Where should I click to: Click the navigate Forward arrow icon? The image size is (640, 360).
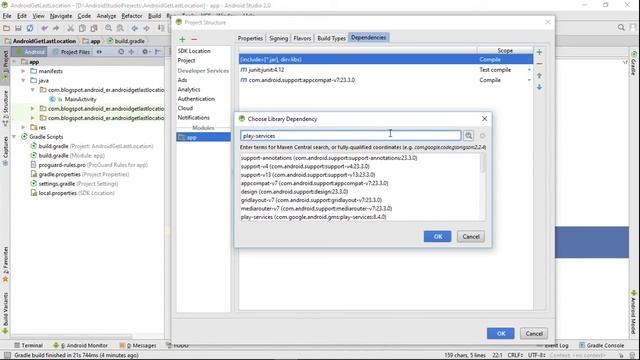click(x=146, y=28)
